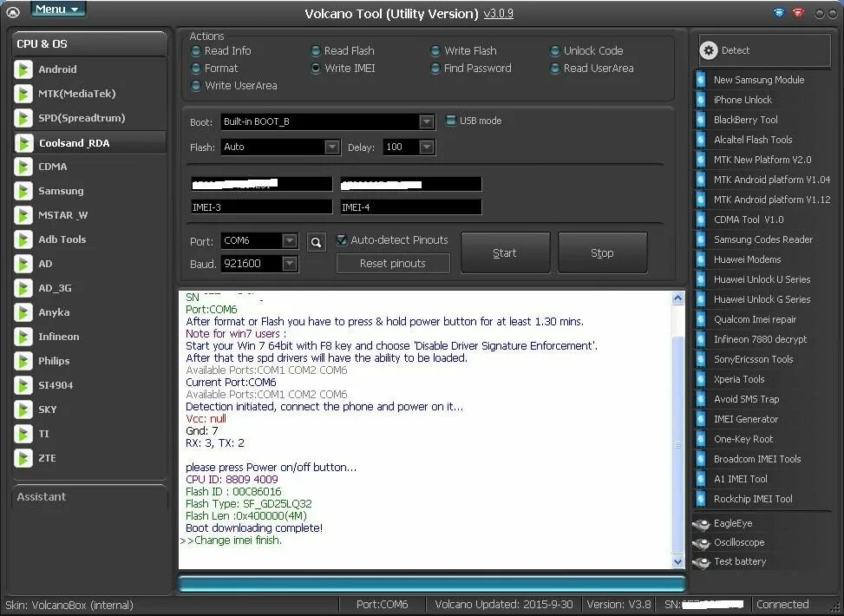Click the gear icon on Detect
The width and height of the screenshot is (844, 616).
[709, 50]
